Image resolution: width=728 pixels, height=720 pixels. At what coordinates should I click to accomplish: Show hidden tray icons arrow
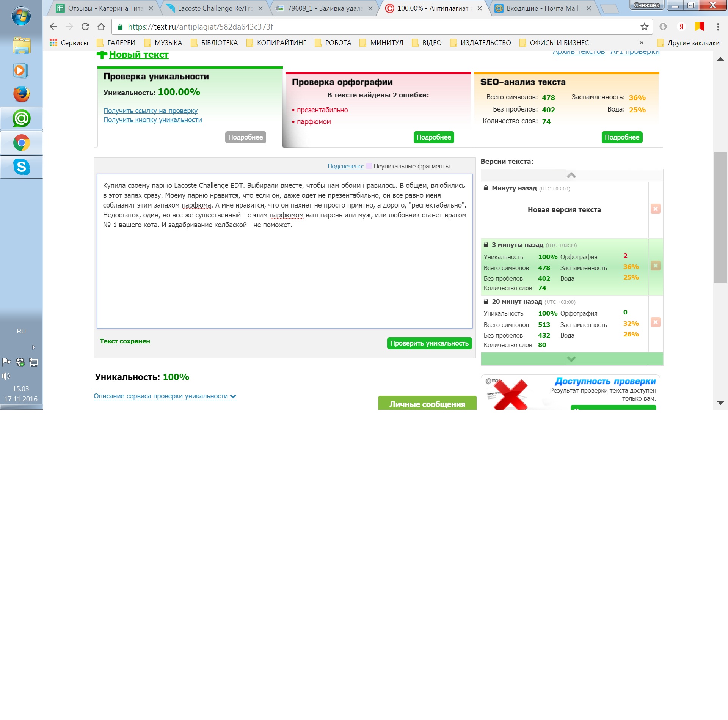click(33, 347)
